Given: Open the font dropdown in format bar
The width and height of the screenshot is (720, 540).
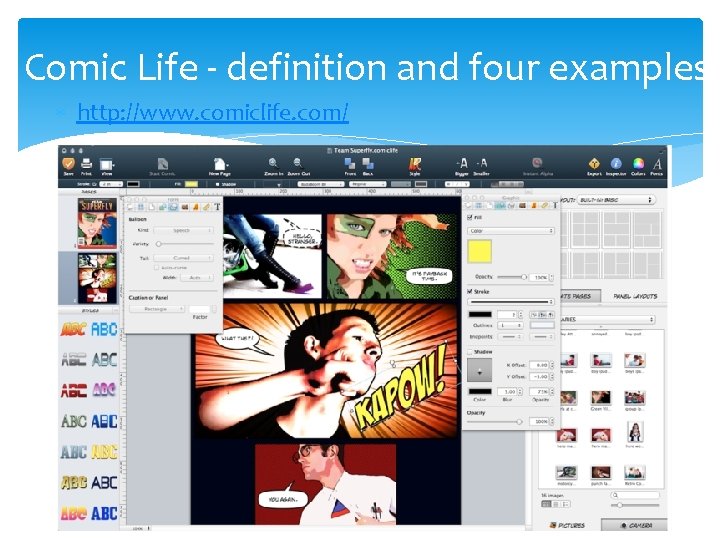Looking at the screenshot, I should pos(320,184).
